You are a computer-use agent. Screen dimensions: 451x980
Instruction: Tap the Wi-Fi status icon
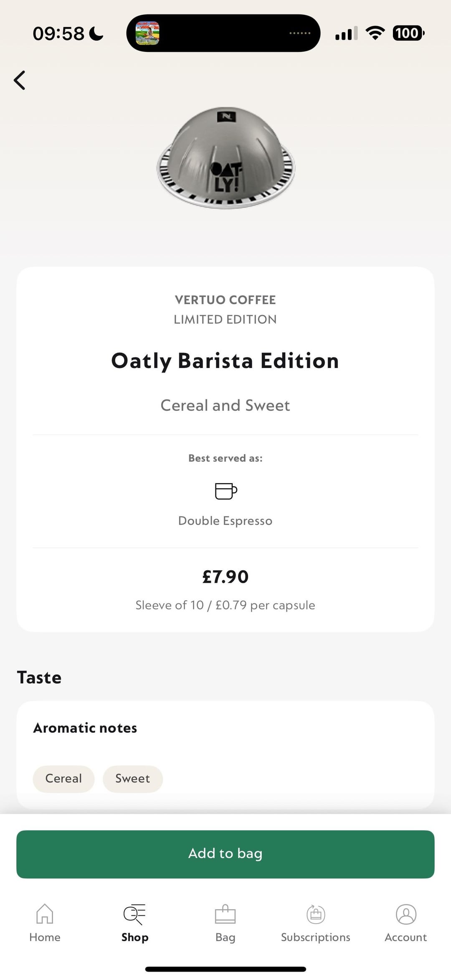tap(375, 33)
